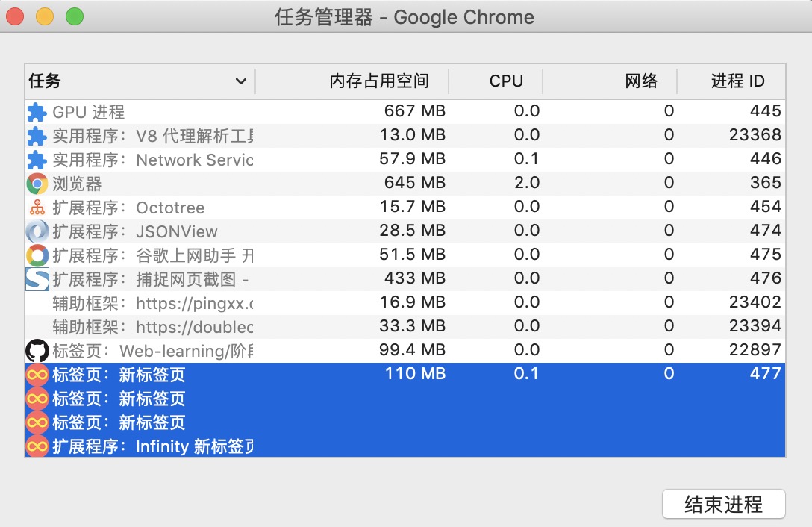Screen dimensions: 812x527
Task: Click the GitHub icon of the Web-learning tab
Action: pos(37,351)
